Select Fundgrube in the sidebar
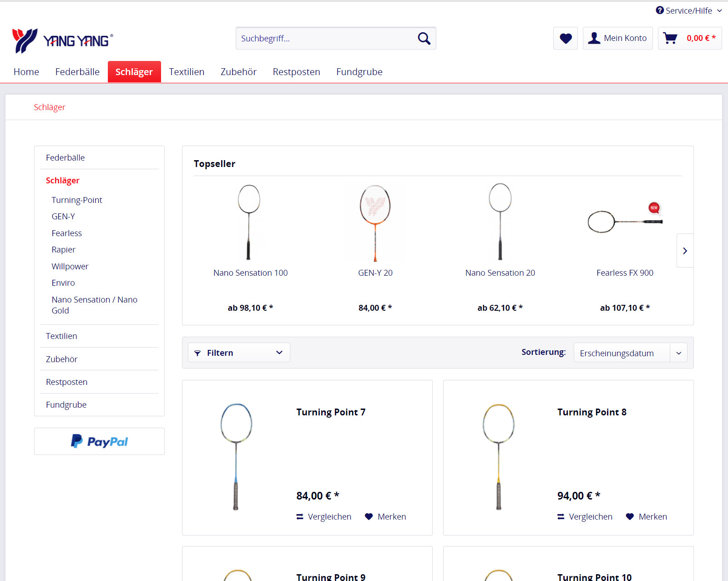Viewport: 728px width, 581px height. click(x=66, y=405)
